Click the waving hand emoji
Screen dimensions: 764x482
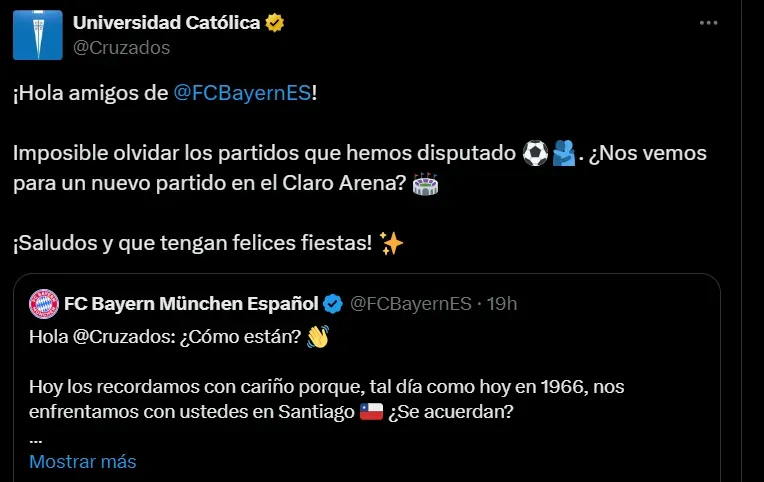tap(318, 337)
